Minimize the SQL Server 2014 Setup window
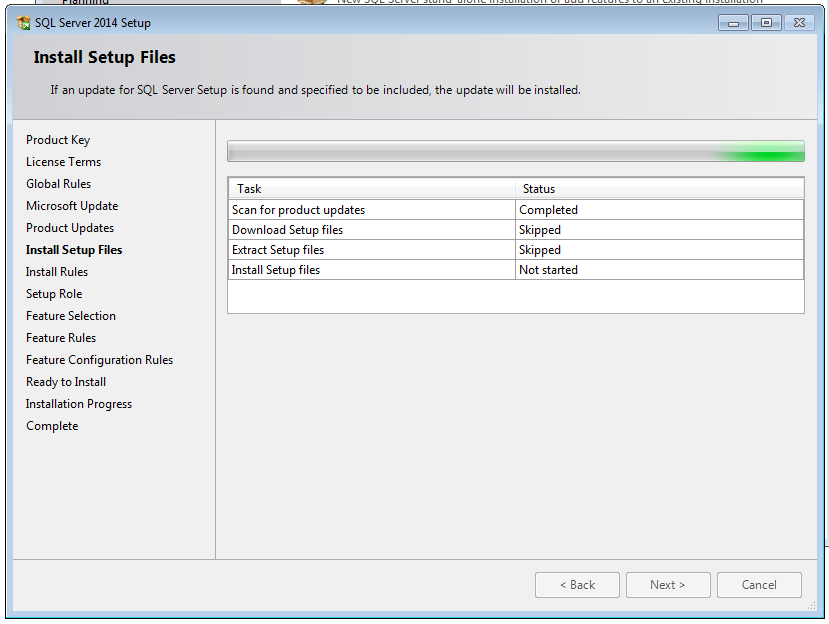The image size is (829, 624). (733, 23)
